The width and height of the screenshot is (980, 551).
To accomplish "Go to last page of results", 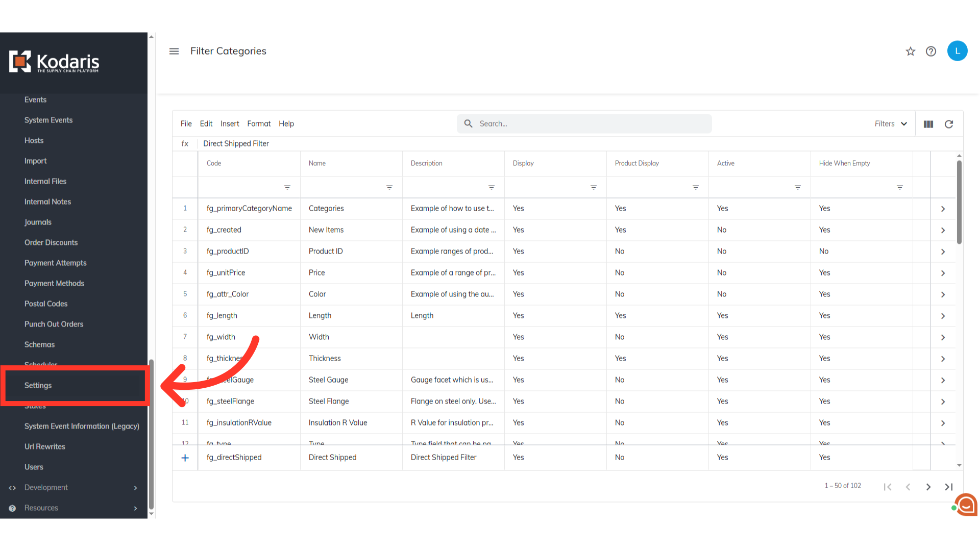I will point(949,487).
